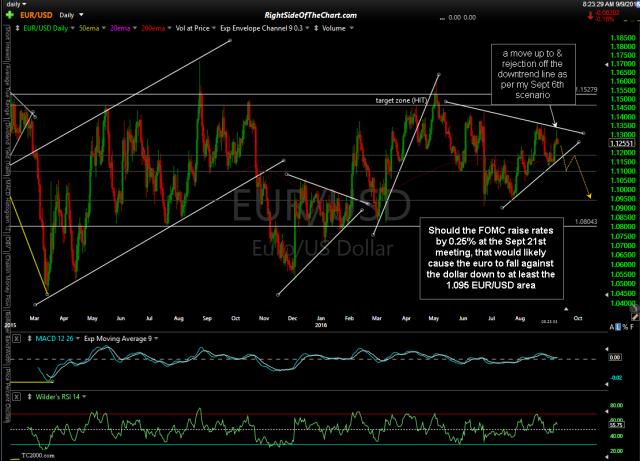Image resolution: width=640 pixels, height=461 pixels.
Task: Click the current price tag 1.12551
Action: pyautogui.click(x=622, y=143)
